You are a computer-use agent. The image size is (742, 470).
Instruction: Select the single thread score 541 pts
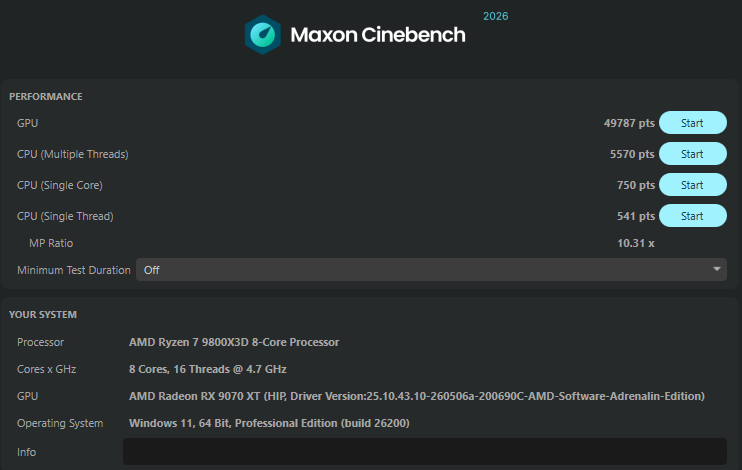click(636, 216)
